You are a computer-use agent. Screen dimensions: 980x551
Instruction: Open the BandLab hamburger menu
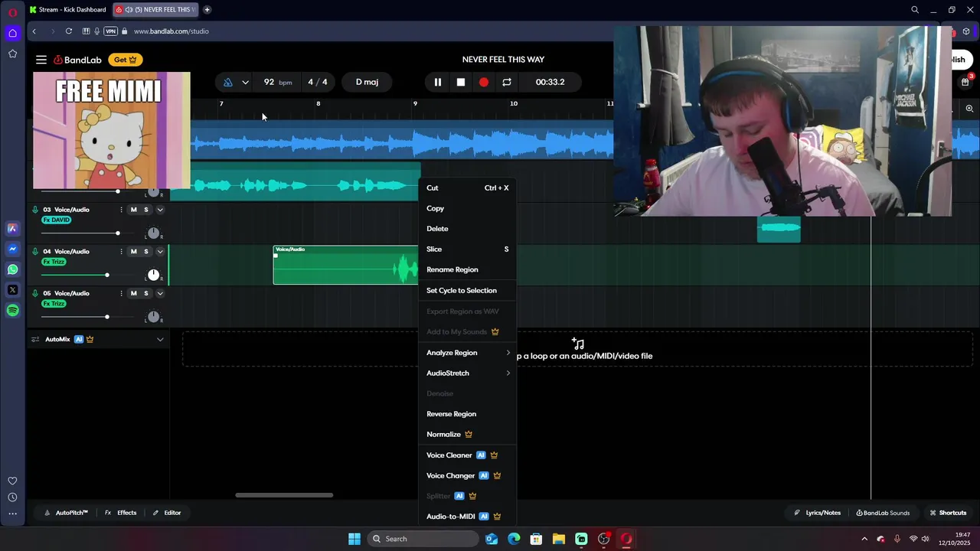[41, 60]
